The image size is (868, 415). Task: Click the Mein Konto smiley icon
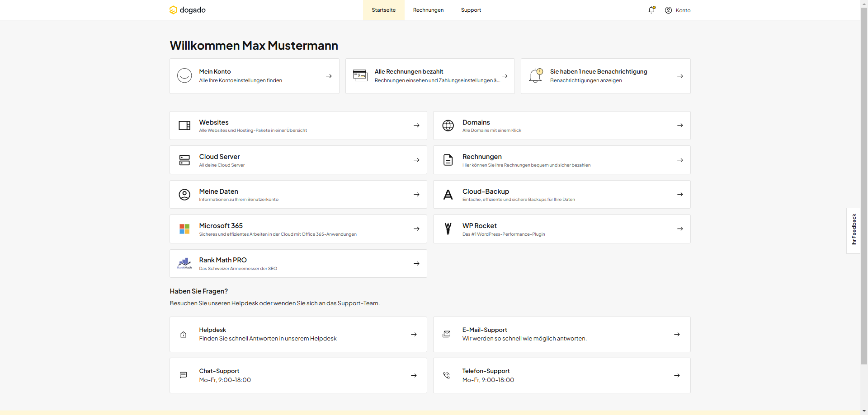coord(184,76)
